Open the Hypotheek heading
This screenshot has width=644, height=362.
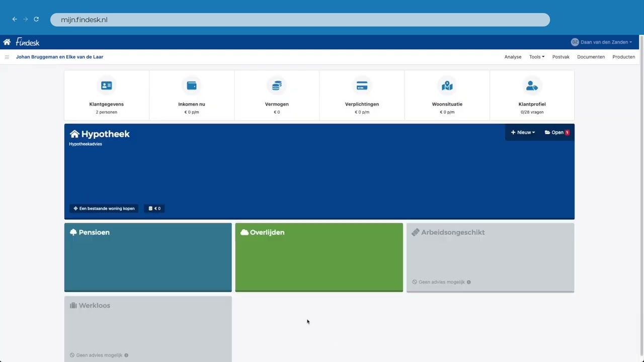point(106,134)
